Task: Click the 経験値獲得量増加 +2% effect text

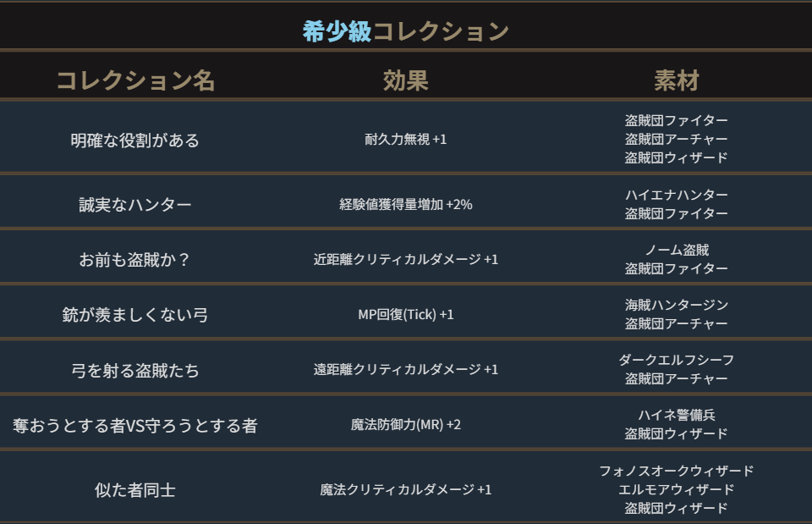Action: coord(406,205)
